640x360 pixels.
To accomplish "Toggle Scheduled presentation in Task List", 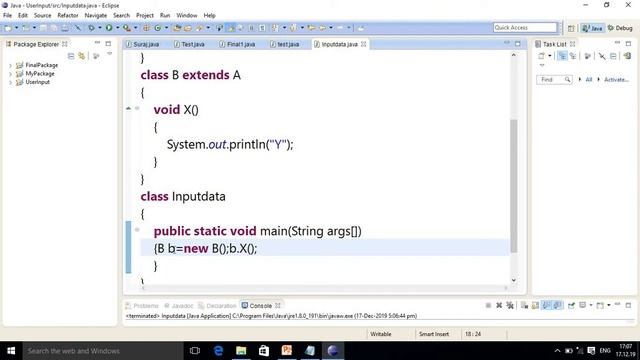I will (573, 56).
